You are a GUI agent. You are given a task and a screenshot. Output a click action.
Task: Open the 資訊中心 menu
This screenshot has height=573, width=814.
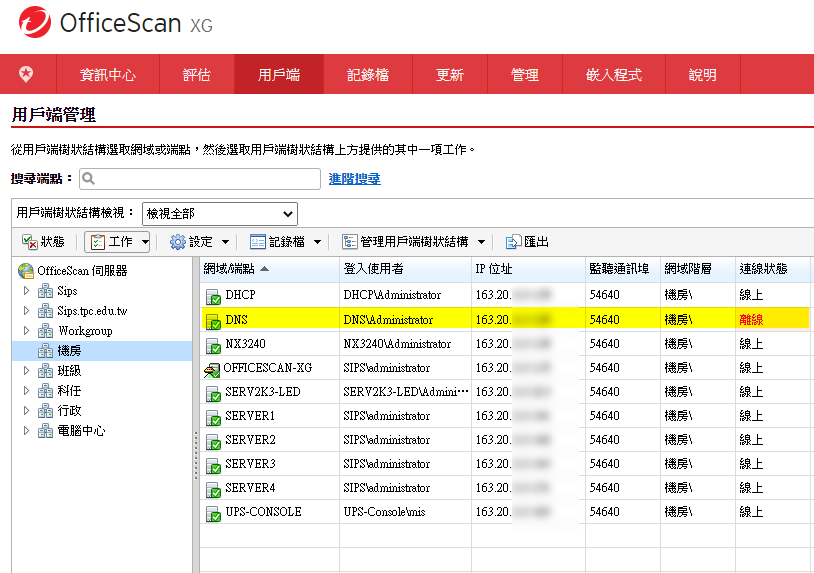[108, 74]
